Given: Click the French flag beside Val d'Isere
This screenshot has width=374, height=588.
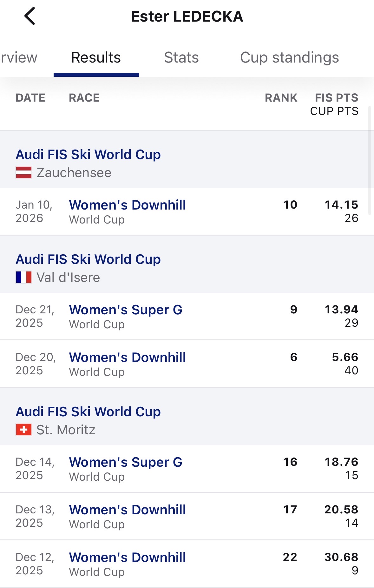Looking at the screenshot, I should pyautogui.click(x=24, y=277).
